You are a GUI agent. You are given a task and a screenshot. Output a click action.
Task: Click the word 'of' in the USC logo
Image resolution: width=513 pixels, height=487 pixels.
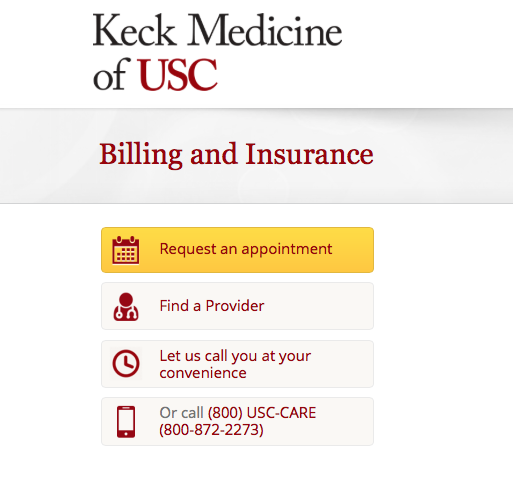pos(110,75)
